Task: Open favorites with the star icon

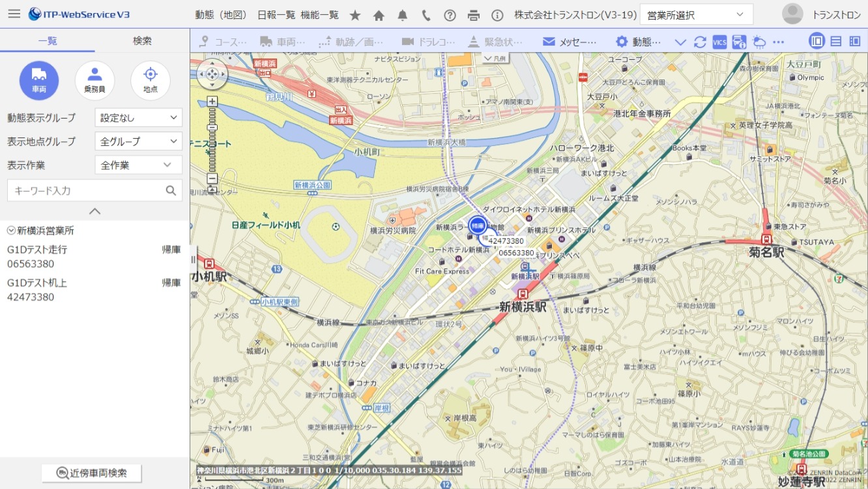Action: coord(355,15)
